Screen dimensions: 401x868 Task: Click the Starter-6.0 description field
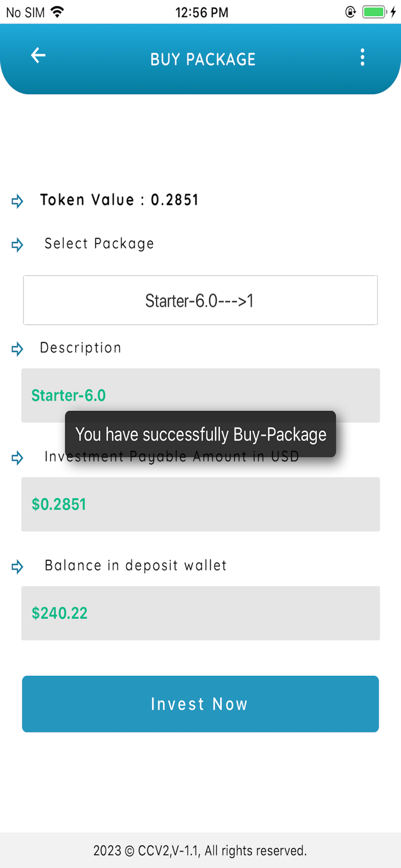coord(200,395)
